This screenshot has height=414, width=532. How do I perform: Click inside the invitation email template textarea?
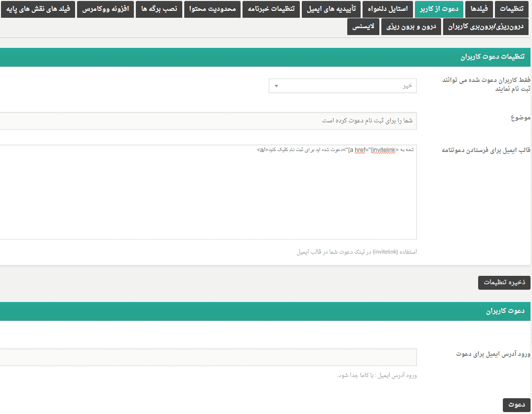point(207,192)
